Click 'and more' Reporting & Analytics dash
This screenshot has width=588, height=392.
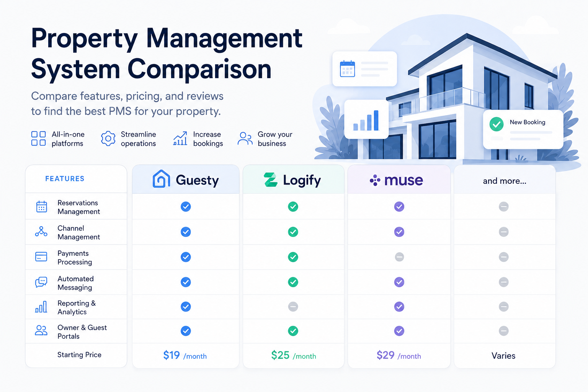tap(504, 307)
